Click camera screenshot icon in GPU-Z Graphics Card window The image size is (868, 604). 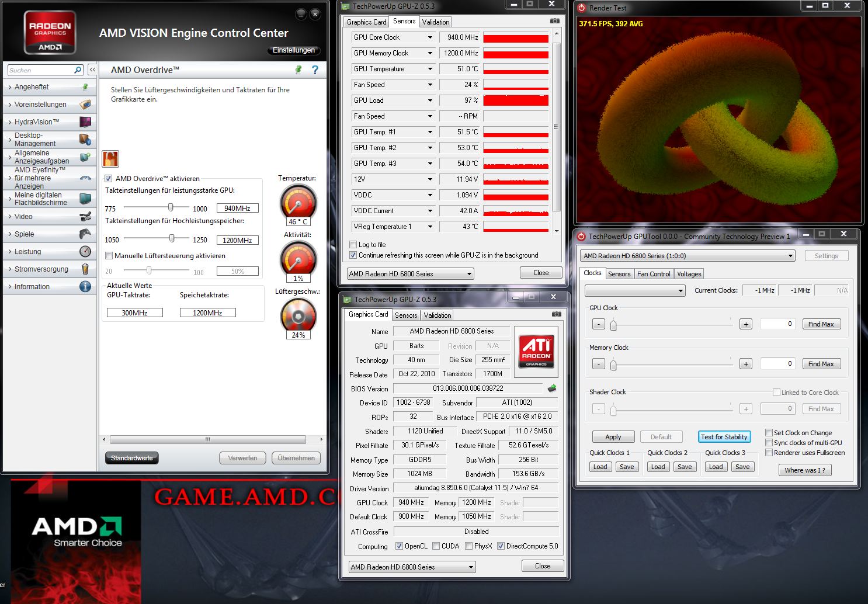[x=557, y=314]
